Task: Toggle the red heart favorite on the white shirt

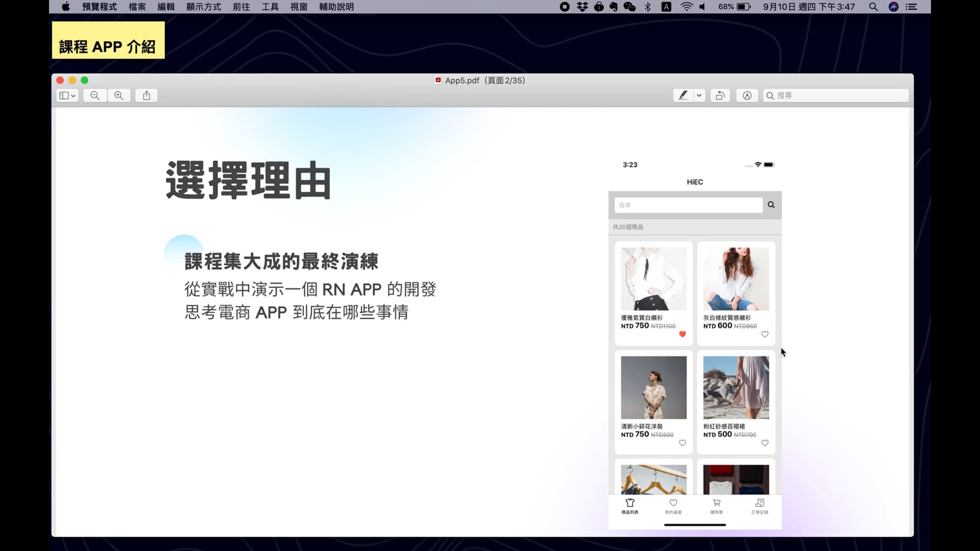Action: pyautogui.click(x=682, y=335)
